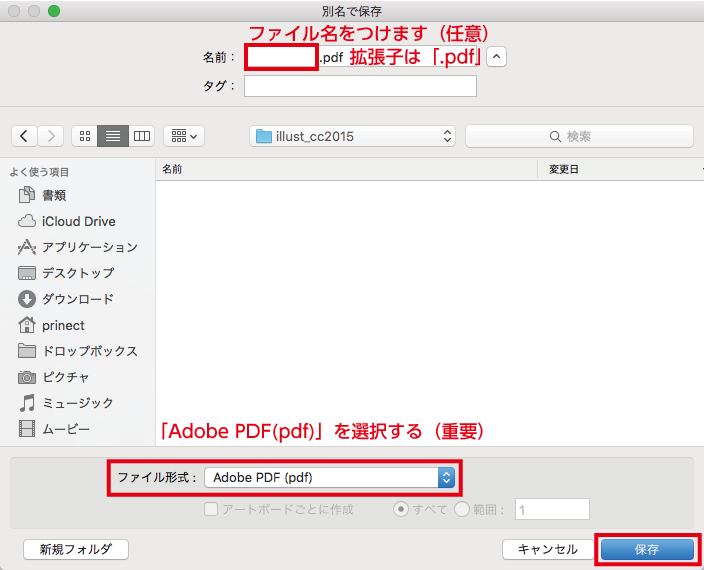Enable アートボードごとに作成 checkbox
Screen dimensions: 704x570
tap(211, 509)
